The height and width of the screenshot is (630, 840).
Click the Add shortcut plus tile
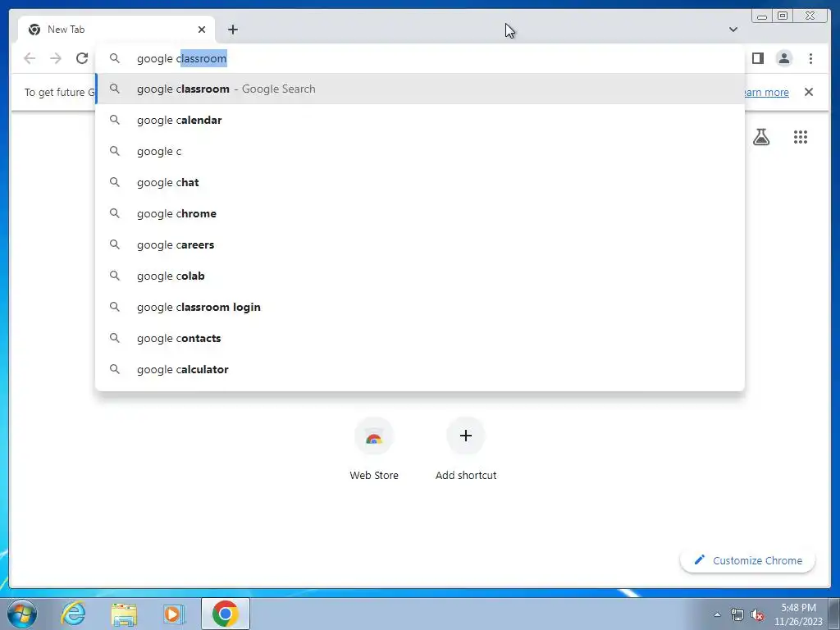click(x=466, y=449)
